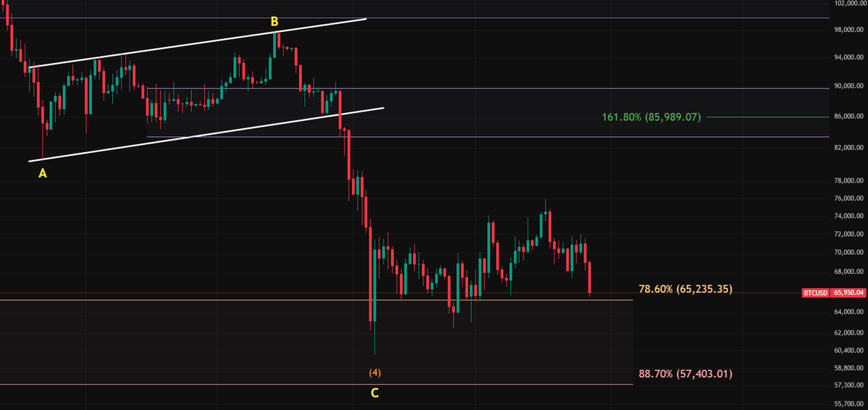This screenshot has height=410, width=868.
Task: Click the 68,000.00 price axis value
Action: (x=848, y=272)
